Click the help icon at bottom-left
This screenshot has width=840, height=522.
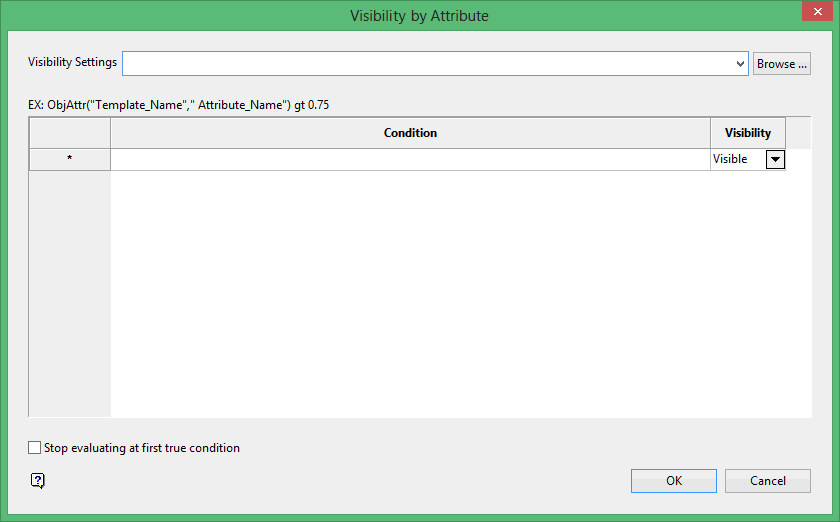[x=38, y=481]
